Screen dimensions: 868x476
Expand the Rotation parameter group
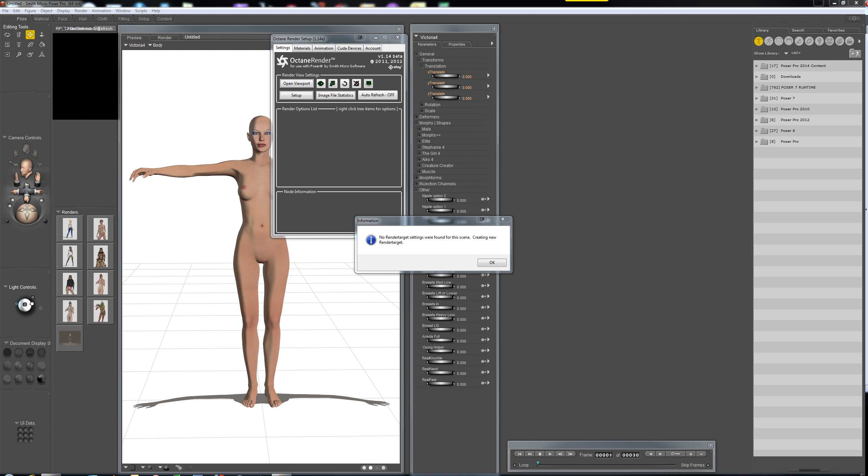[x=422, y=105]
